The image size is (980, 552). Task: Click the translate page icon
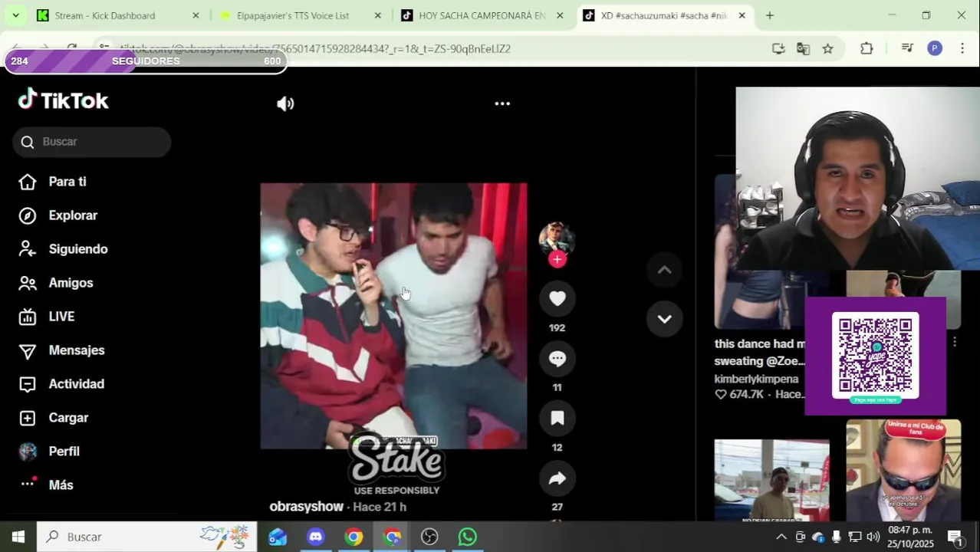803,48
